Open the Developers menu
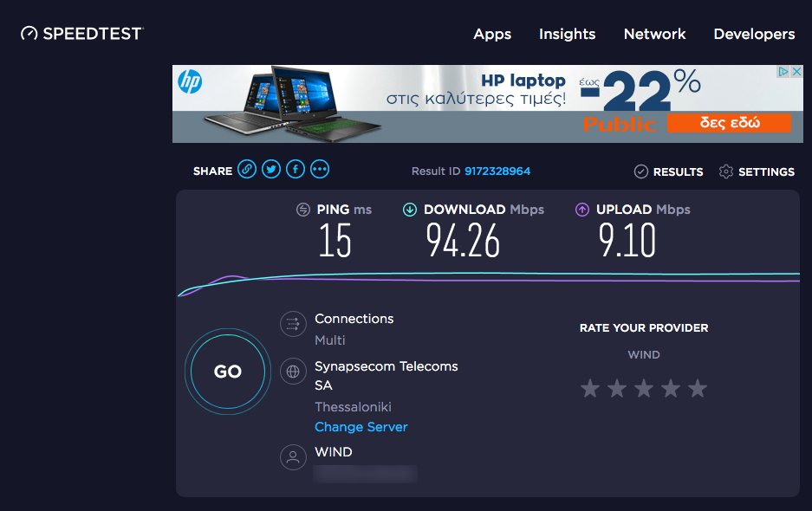The image size is (812, 511). pos(754,35)
